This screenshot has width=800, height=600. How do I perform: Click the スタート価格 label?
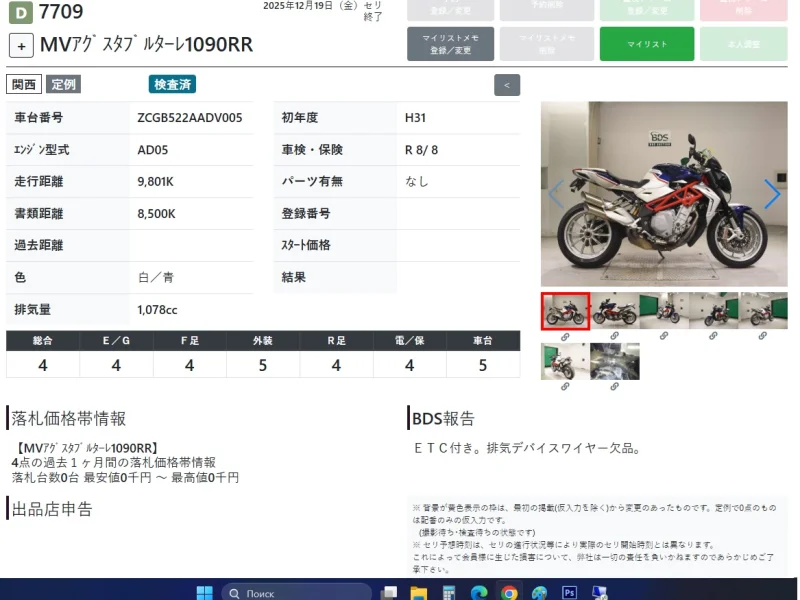pyautogui.click(x=306, y=245)
